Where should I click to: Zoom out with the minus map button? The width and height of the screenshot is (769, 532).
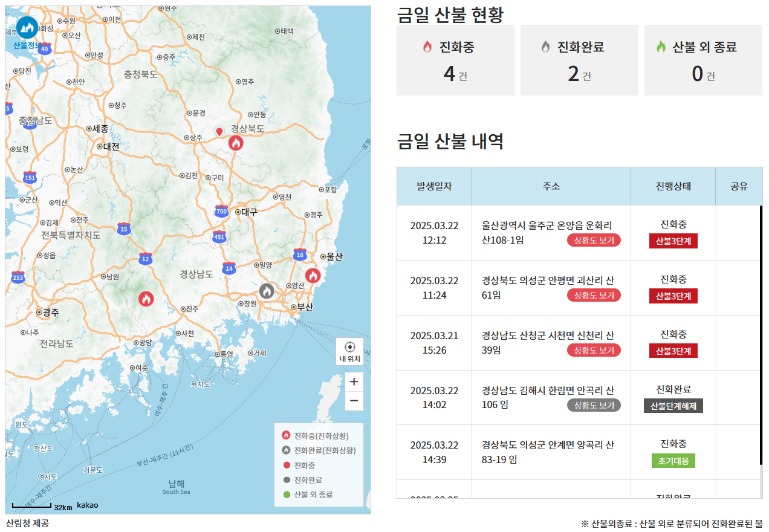[x=354, y=401]
